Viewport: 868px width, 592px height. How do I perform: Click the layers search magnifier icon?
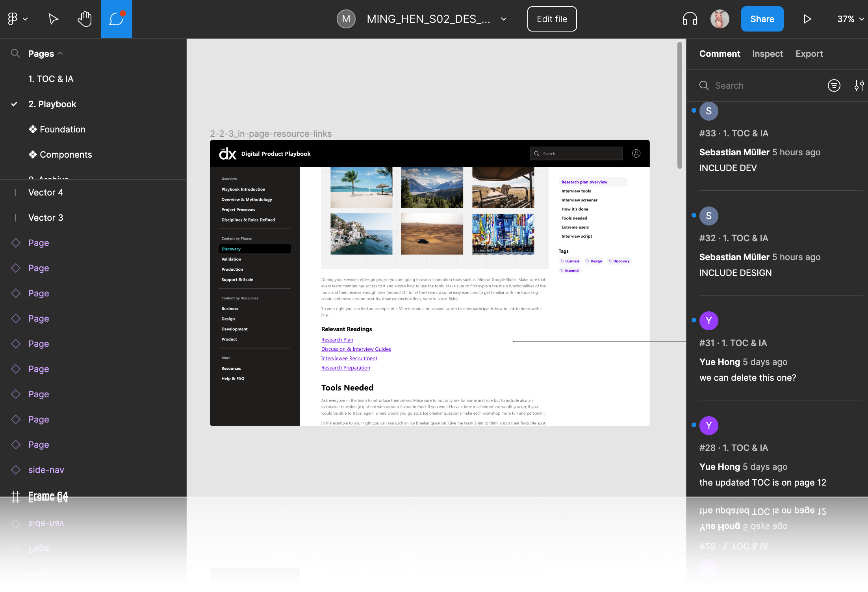[15, 54]
